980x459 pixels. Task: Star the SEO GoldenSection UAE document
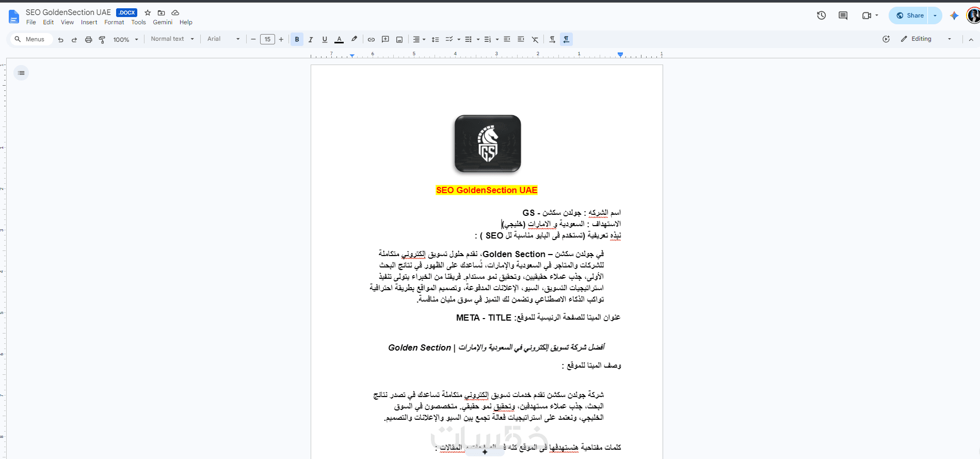(148, 12)
